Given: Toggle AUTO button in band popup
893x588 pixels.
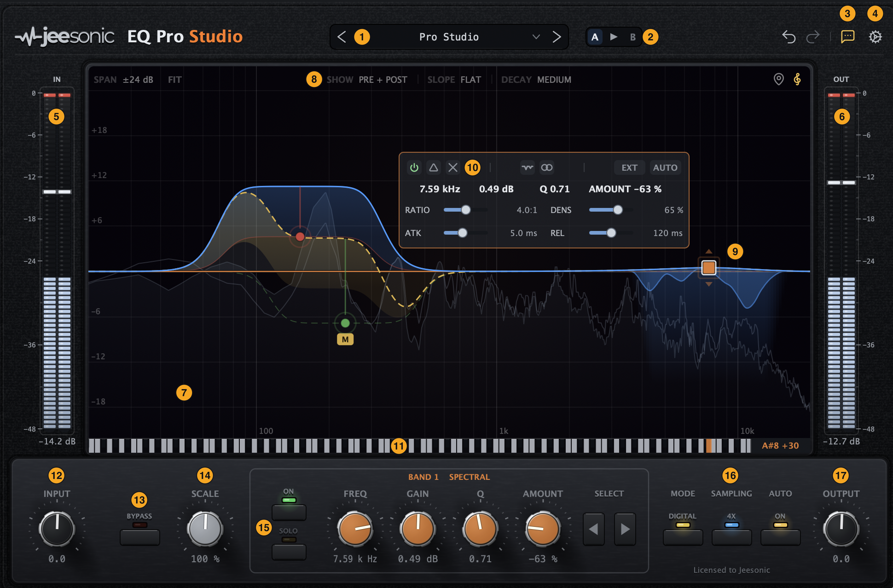Looking at the screenshot, I should (665, 167).
